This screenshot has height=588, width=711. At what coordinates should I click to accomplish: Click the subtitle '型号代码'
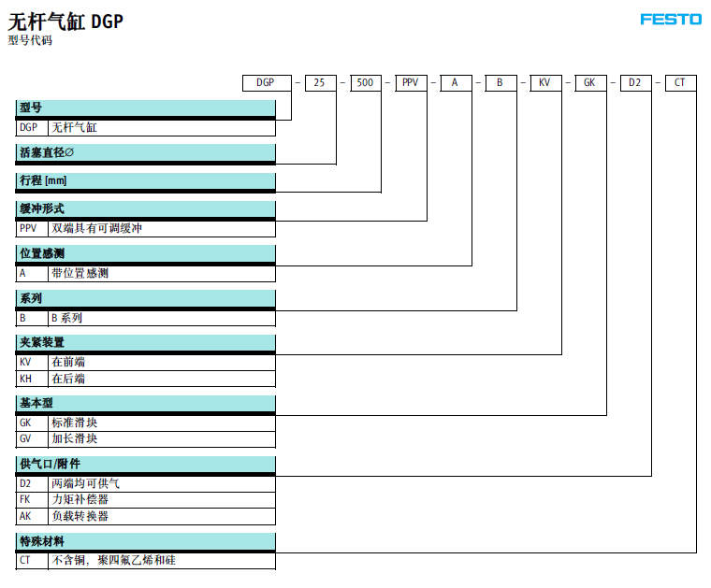[30, 40]
